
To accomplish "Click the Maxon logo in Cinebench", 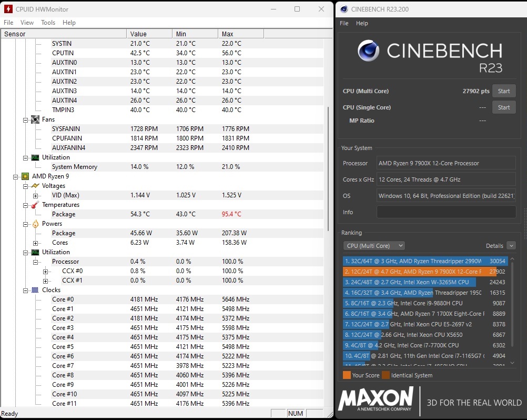I will 376,399.
